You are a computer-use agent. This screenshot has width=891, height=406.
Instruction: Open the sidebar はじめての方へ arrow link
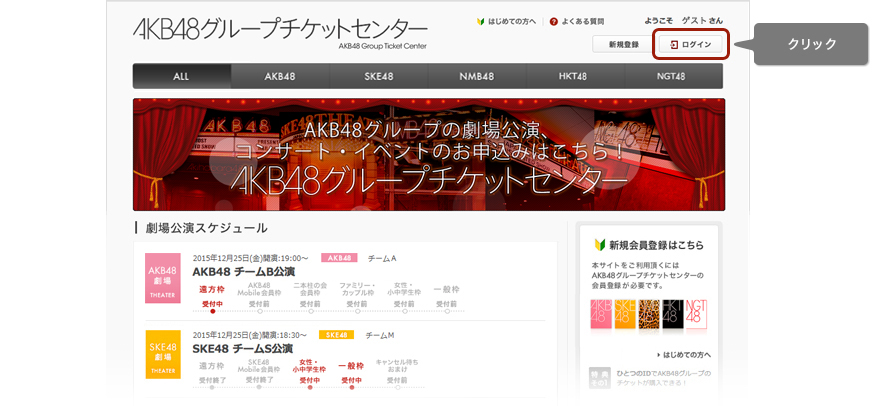point(684,355)
